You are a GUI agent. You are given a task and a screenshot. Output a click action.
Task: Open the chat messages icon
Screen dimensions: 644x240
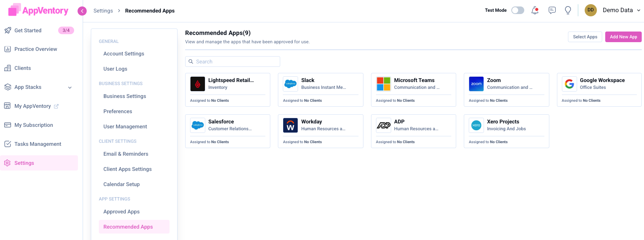(552, 10)
